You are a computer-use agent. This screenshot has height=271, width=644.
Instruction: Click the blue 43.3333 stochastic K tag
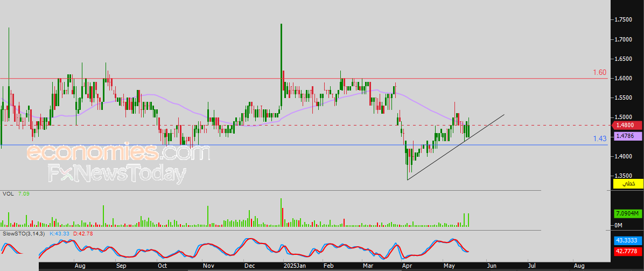click(x=628, y=241)
